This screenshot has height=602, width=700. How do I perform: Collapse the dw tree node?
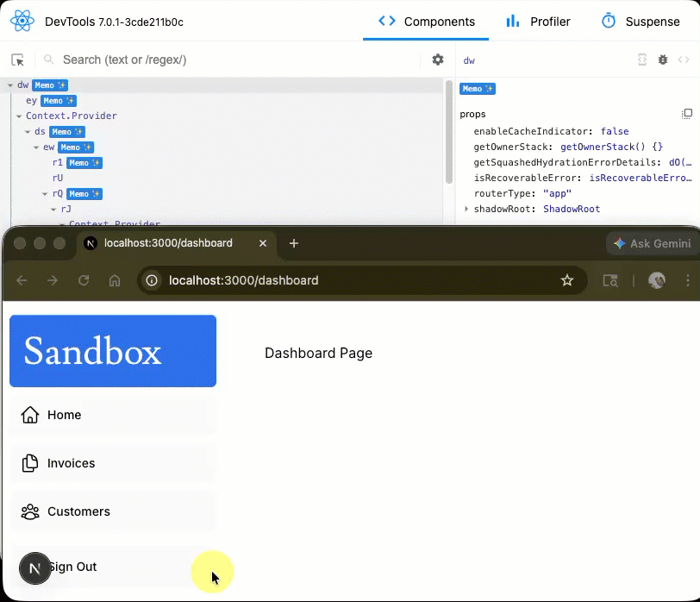(9, 85)
